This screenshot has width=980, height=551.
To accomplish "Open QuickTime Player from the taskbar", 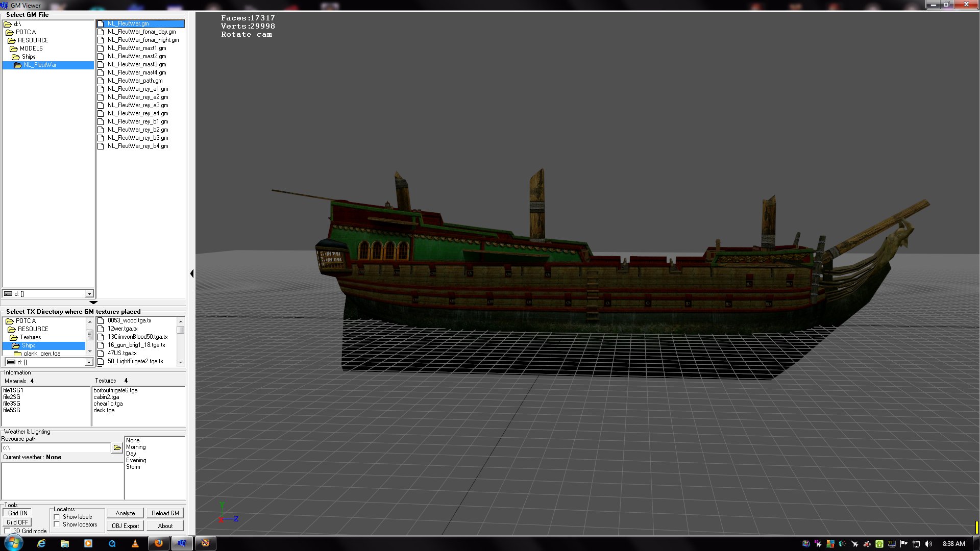I will pyautogui.click(x=112, y=543).
